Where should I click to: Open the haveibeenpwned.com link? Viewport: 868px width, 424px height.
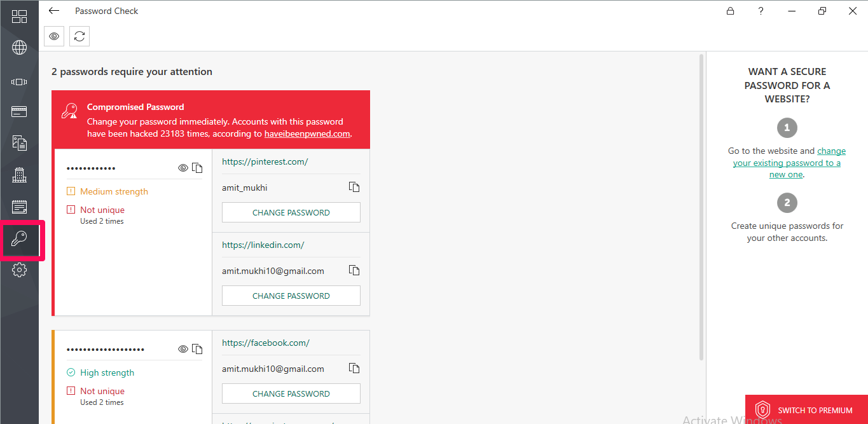coord(307,133)
